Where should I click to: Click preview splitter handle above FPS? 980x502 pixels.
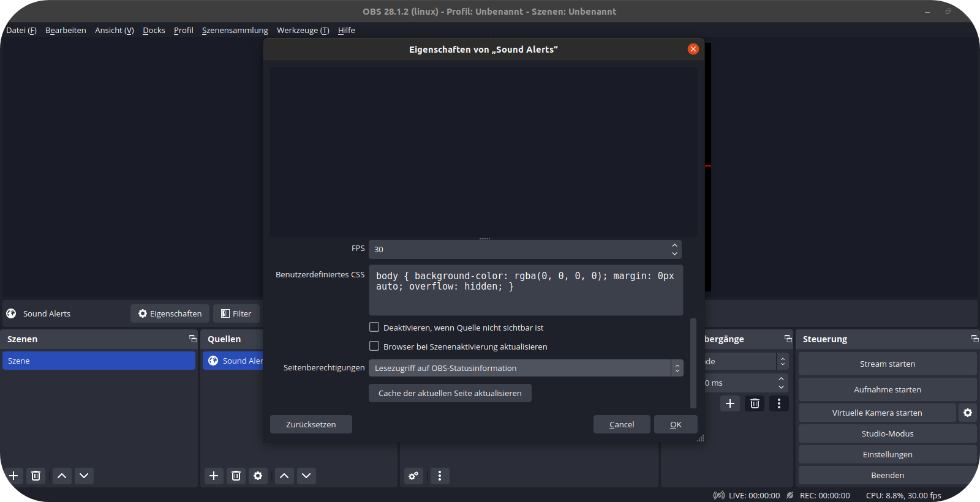[484, 238]
